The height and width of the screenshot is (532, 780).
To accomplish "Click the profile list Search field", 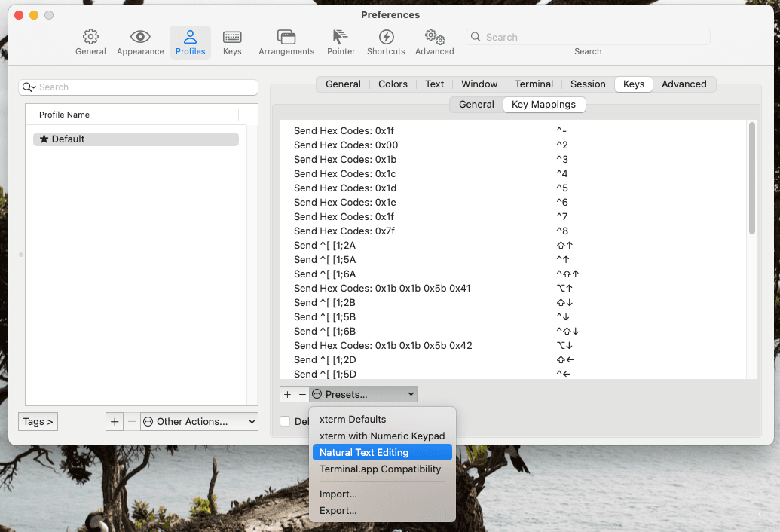I will click(x=139, y=87).
